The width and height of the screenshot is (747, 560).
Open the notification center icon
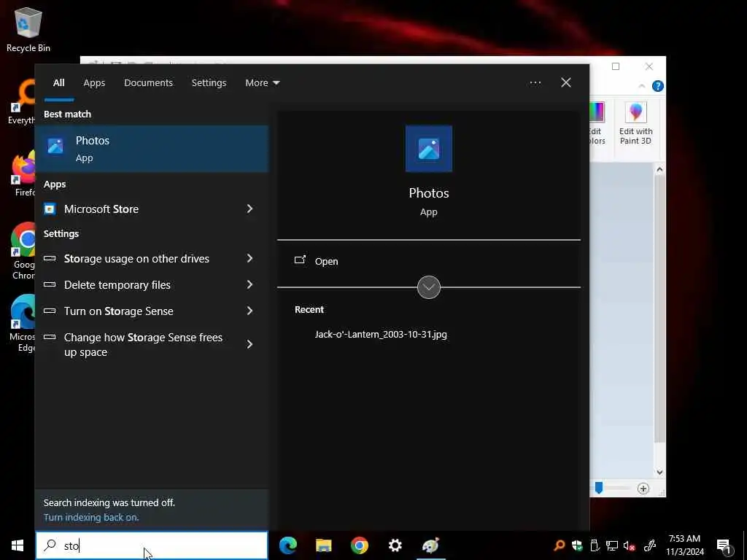click(x=724, y=546)
